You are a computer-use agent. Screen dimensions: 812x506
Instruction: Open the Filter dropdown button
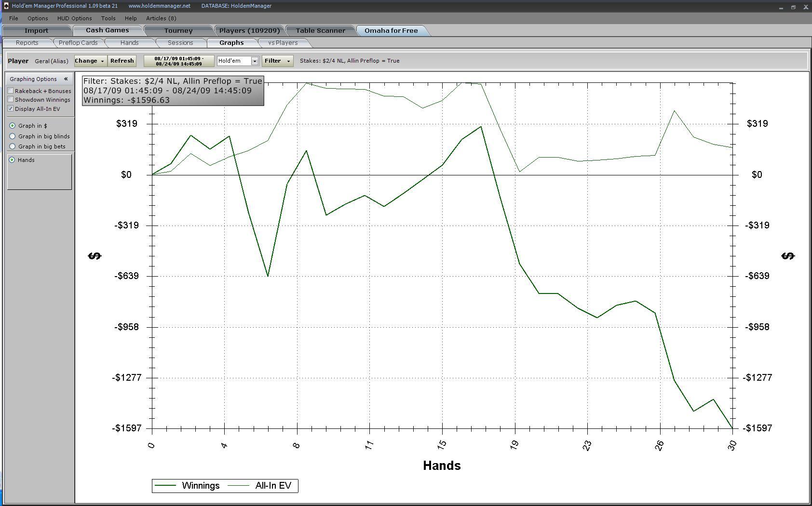pos(277,61)
